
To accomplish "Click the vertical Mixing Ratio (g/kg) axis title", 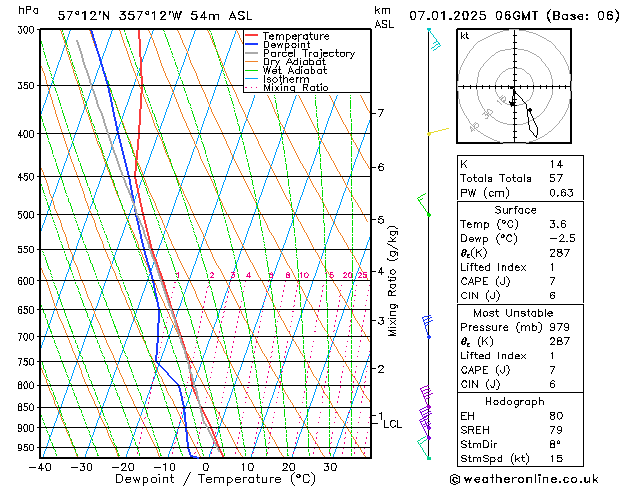I will pyautogui.click(x=392, y=281).
